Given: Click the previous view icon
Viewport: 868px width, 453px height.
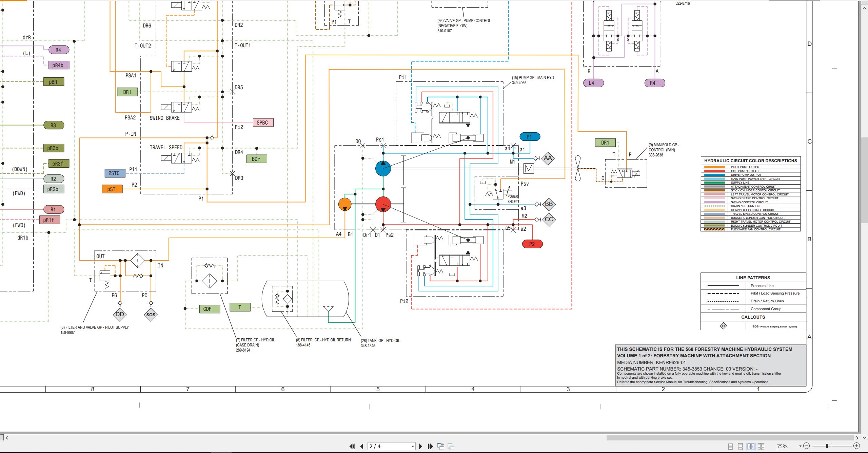Looking at the screenshot, I should [x=441, y=446].
